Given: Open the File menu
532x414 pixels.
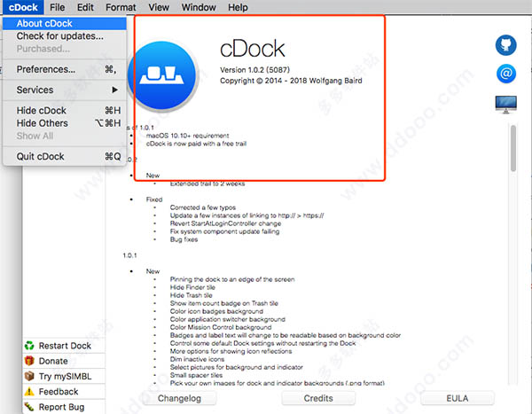Looking at the screenshot, I should tap(58, 7).
